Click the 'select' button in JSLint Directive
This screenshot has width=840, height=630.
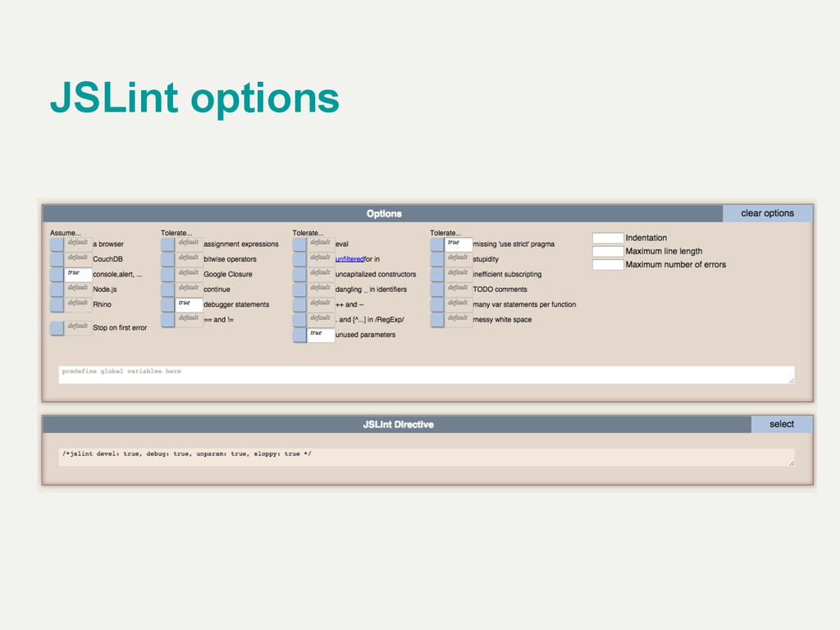coord(782,424)
